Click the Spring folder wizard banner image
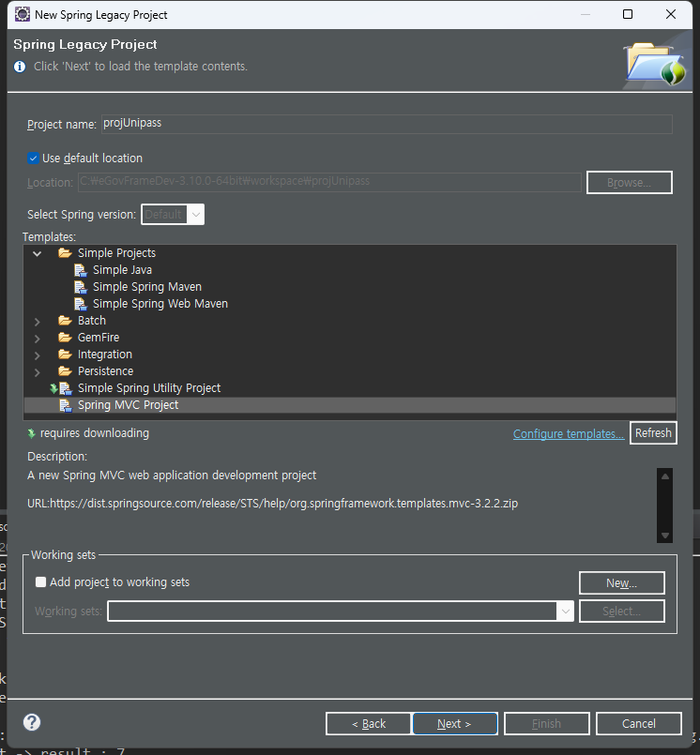700x755 pixels. click(657, 63)
